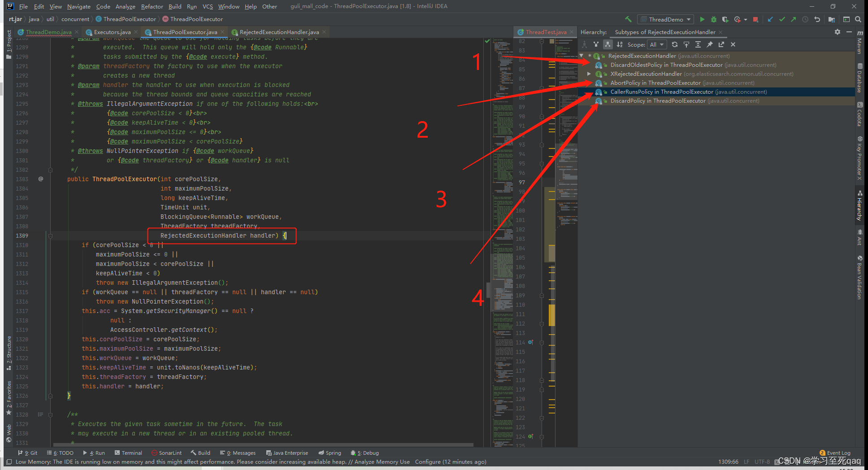Click the Profiler run icon
This screenshot has height=470, width=868.
click(738, 19)
